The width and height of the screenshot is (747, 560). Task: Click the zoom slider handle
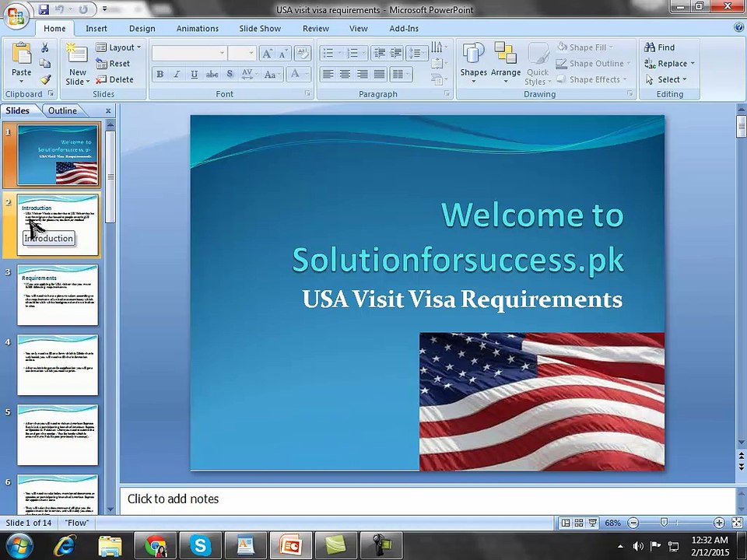pos(664,523)
